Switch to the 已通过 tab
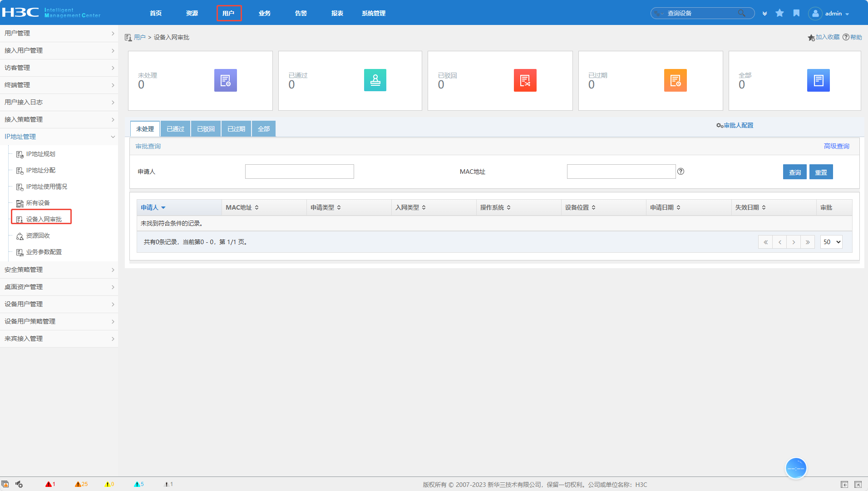The height and width of the screenshot is (491, 868). point(176,129)
